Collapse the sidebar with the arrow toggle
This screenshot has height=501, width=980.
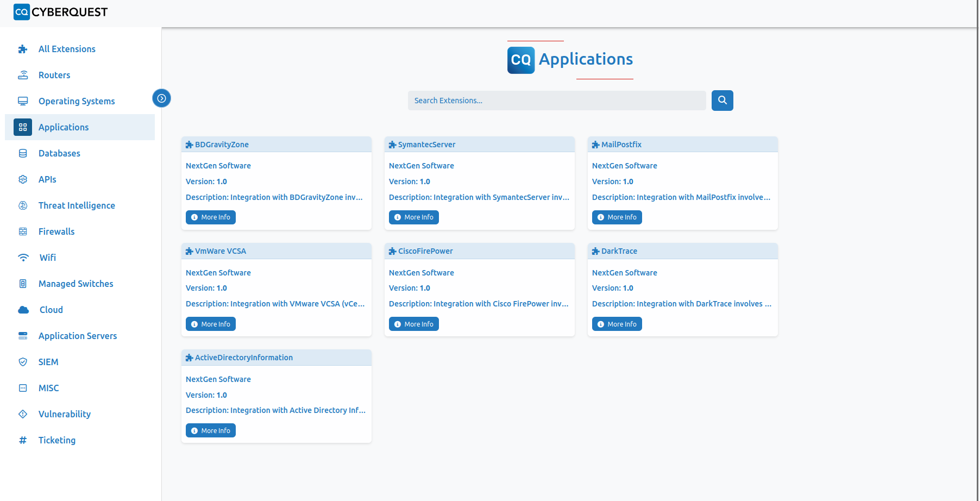(x=161, y=98)
